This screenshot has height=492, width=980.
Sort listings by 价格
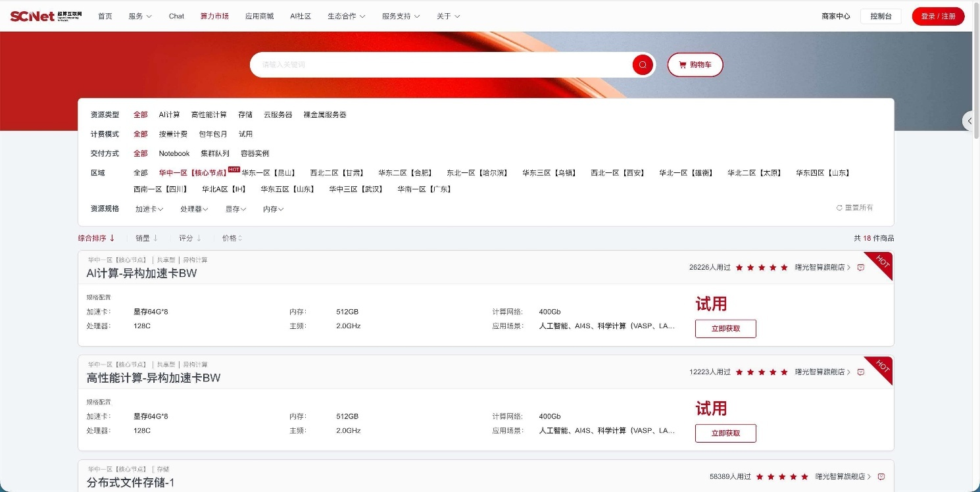click(232, 238)
